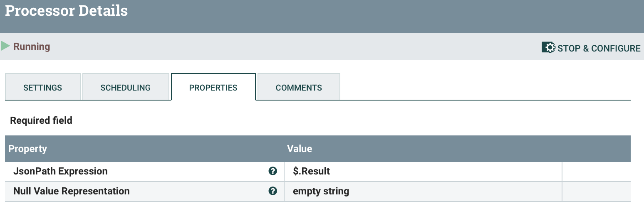Open the Scheduling tab
This screenshot has width=644, height=221.
[126, 87]
